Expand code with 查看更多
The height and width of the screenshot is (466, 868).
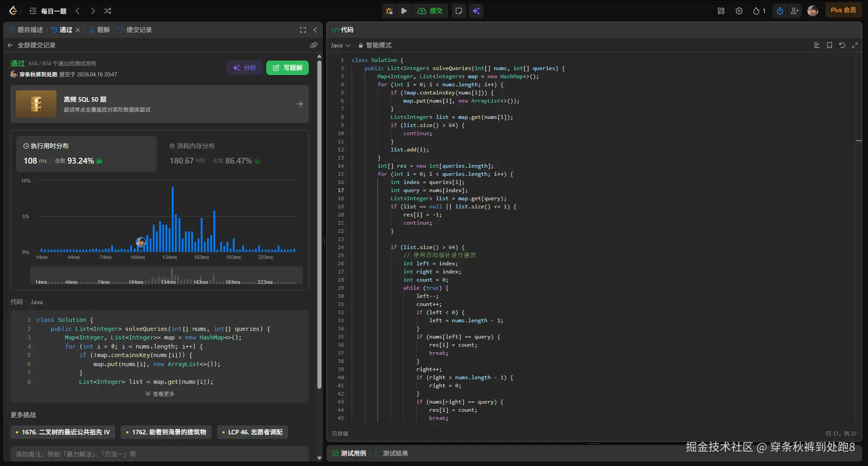[160, 394]
